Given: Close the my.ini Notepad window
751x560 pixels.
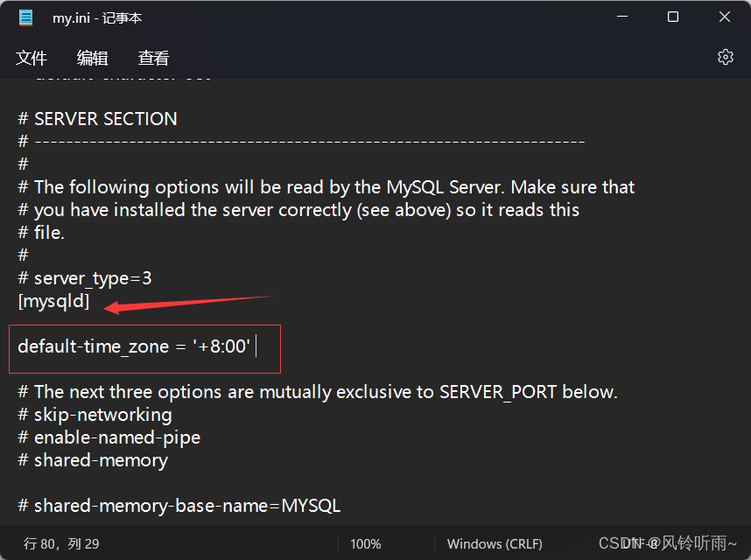Looking at the screenshot, I should [724, 17].
